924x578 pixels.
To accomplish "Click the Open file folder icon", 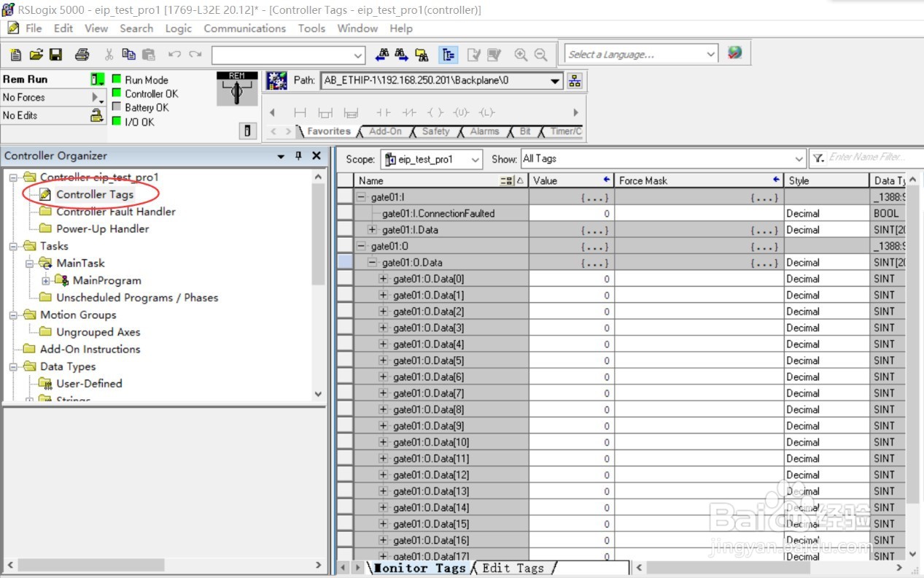I will pyautogui.click(x=36, y=55).
